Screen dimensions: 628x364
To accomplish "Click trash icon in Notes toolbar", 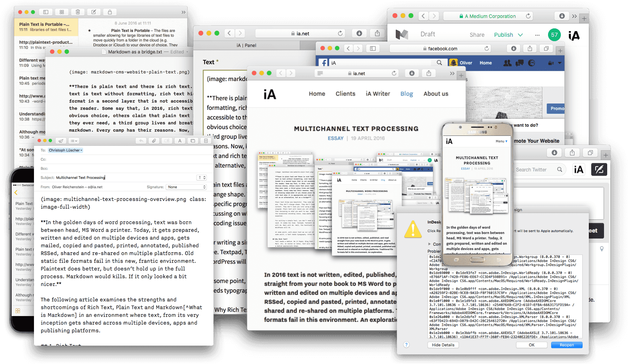I will tap(78, 12).
